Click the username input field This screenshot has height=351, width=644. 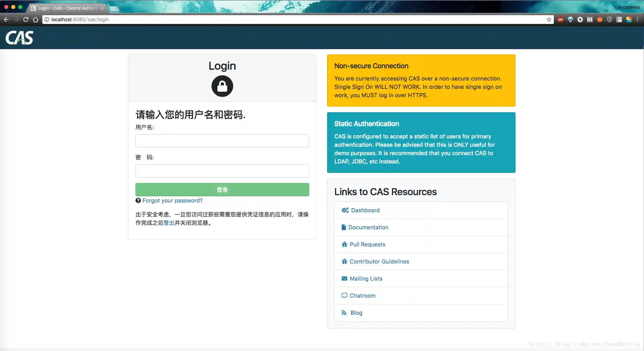[x=222, y=141]
